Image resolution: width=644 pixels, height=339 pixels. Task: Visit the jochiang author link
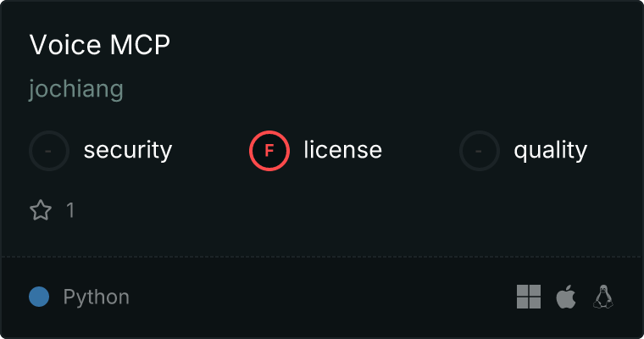click(x=76, y=89)
